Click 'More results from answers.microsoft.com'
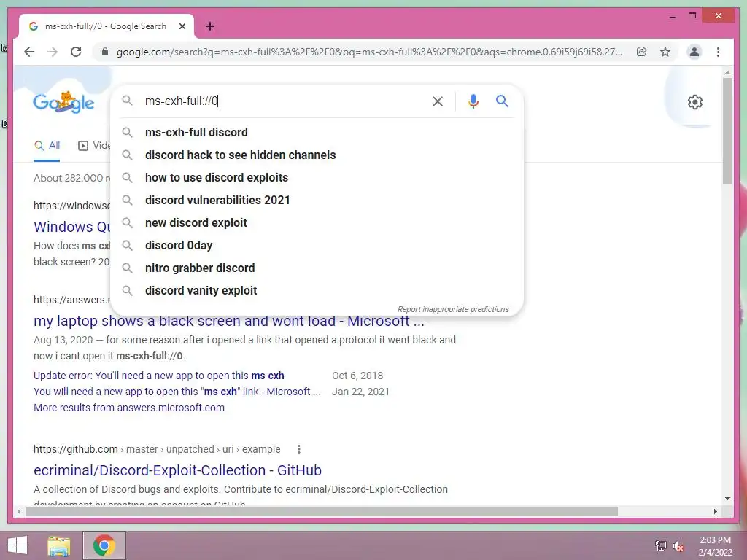 click(129, 408)
